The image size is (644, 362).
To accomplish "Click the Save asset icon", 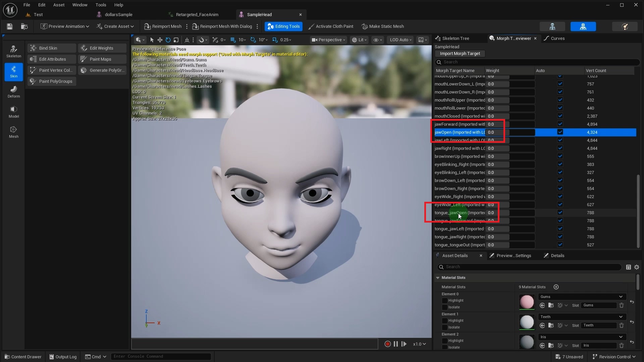I will click(x=9, y=26).
